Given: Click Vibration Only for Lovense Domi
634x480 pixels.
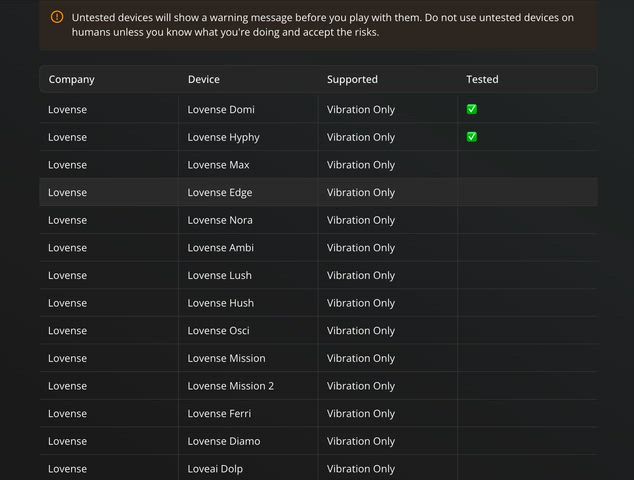Looking at the screenshot, I should (361, 109).
